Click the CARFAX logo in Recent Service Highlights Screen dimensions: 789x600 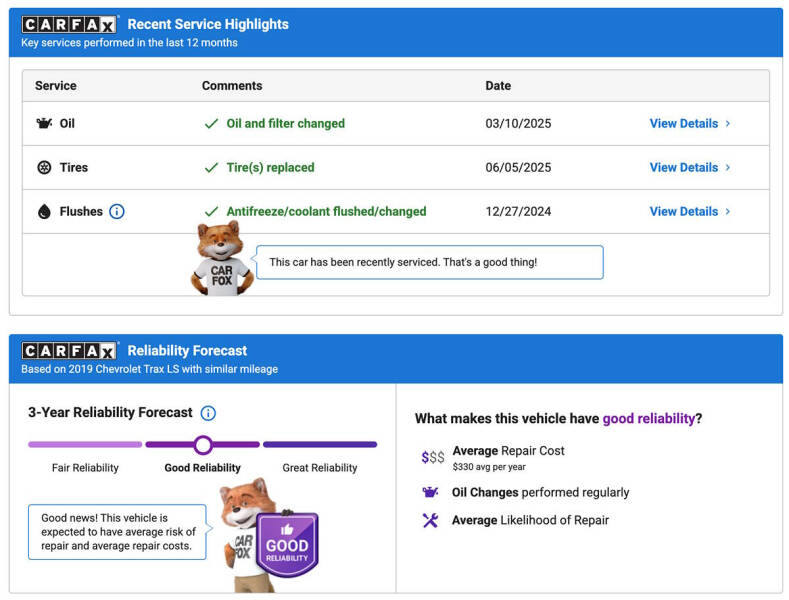[x=69, y=24]
